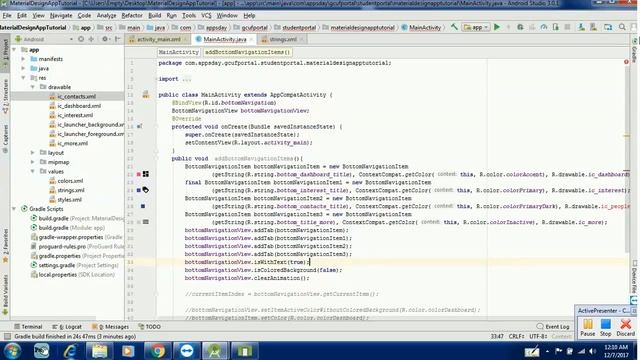Open the File menu

coord(7,16)
